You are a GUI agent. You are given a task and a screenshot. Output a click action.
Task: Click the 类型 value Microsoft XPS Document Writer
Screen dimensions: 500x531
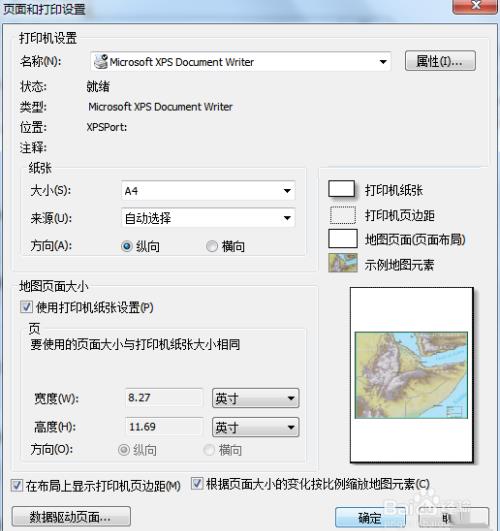click(x=160, y=107)
